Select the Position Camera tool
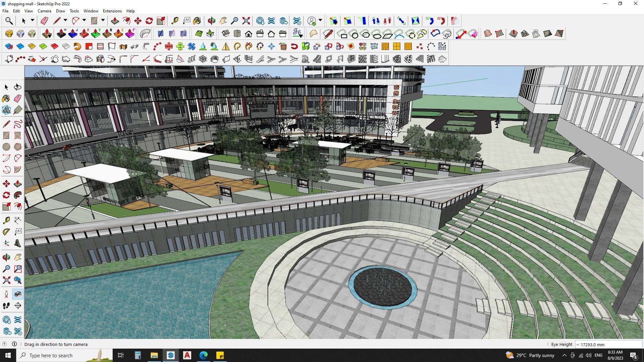This screenshot has width=644, height=362. pyautogui.click(x=6, y=294)
